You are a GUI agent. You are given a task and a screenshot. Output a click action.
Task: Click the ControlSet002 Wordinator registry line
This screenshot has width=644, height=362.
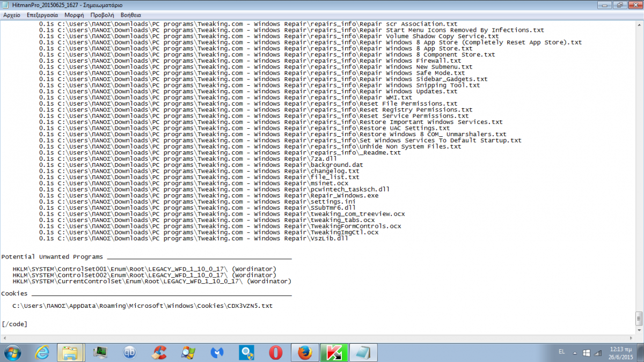[x=145, y=275]
